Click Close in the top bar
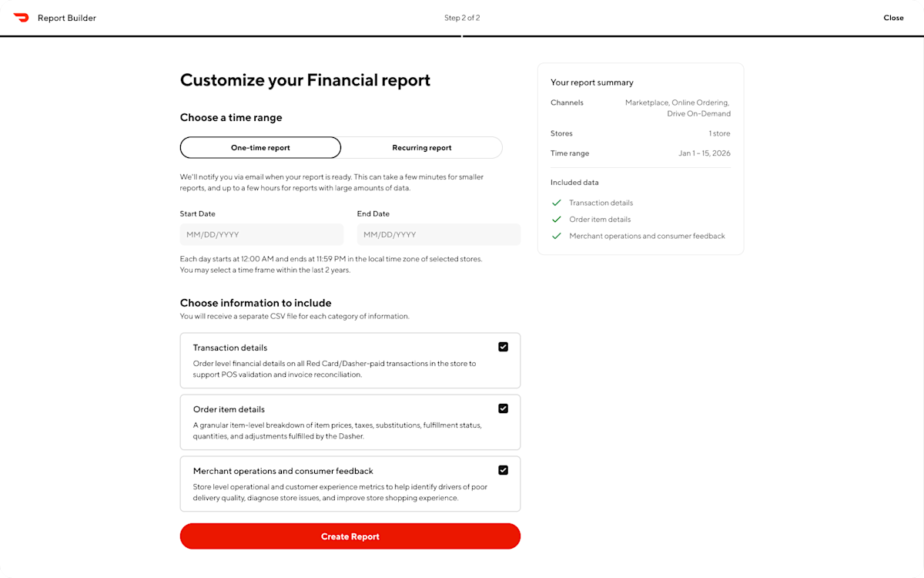The height and width of the screenshot is (578, 924). [x=893, y=17]
